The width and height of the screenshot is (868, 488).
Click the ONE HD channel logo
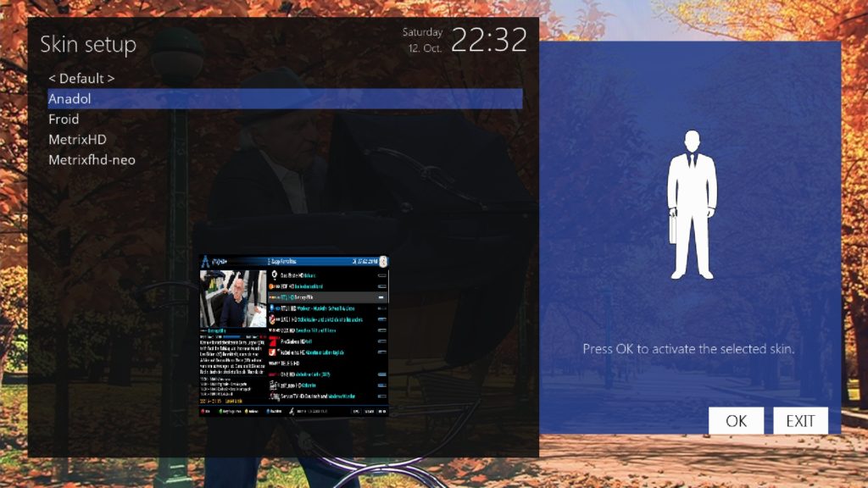point(273,374)
